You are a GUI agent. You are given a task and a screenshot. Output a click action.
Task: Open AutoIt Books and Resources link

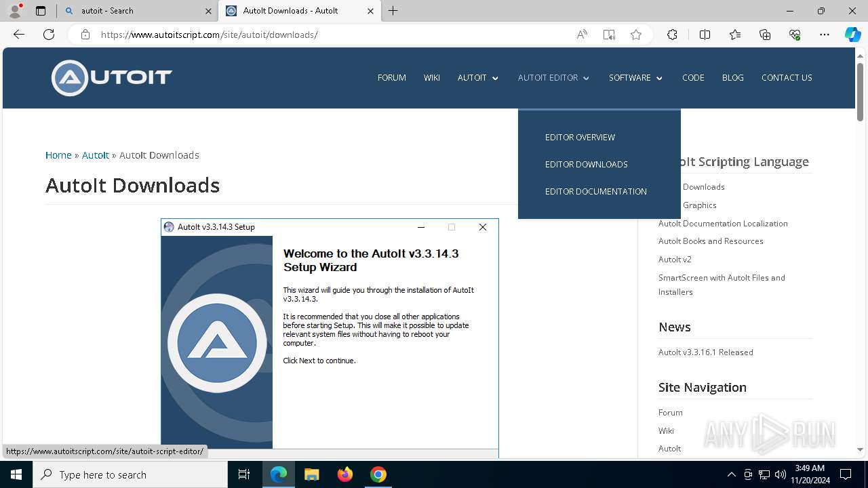tap(711, 241)
